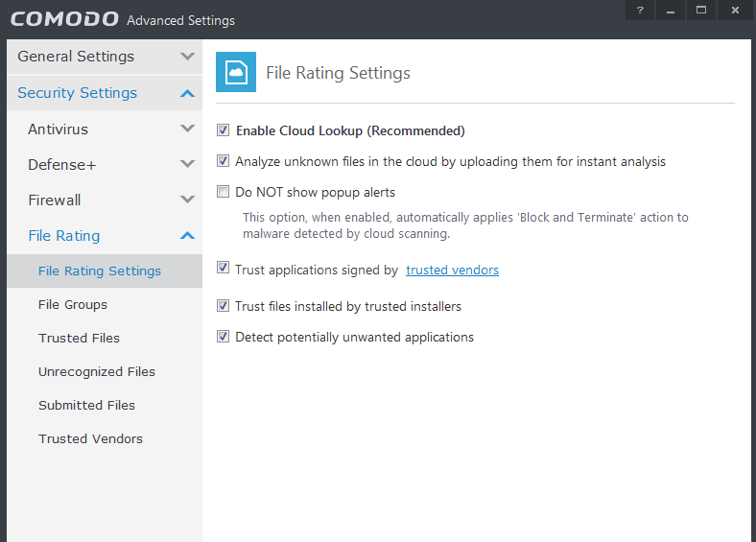Uncheck Trust applications signed by trusted vendors
The image size is (756, 542).
tap(224, 270)
